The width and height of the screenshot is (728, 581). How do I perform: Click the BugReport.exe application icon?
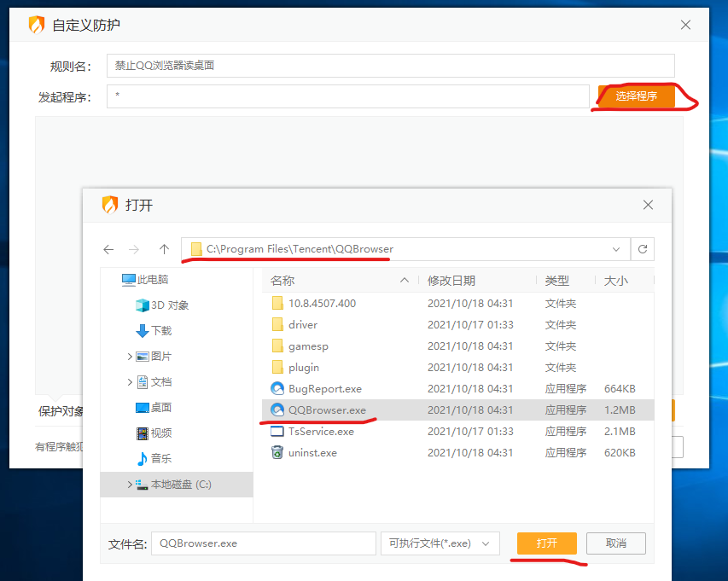coord(277,388)
